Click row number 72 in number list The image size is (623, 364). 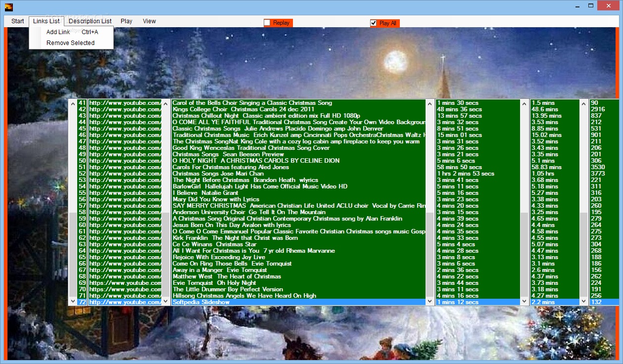coord(82,302)
